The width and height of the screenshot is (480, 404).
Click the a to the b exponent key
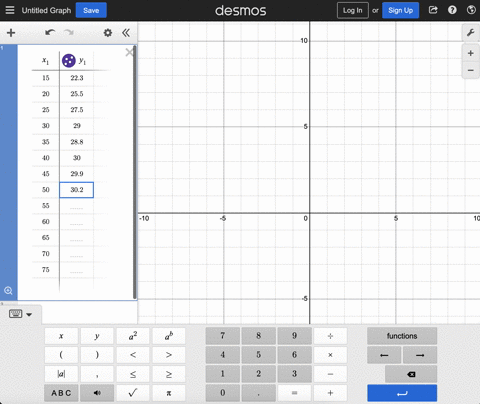pos(169,336)
